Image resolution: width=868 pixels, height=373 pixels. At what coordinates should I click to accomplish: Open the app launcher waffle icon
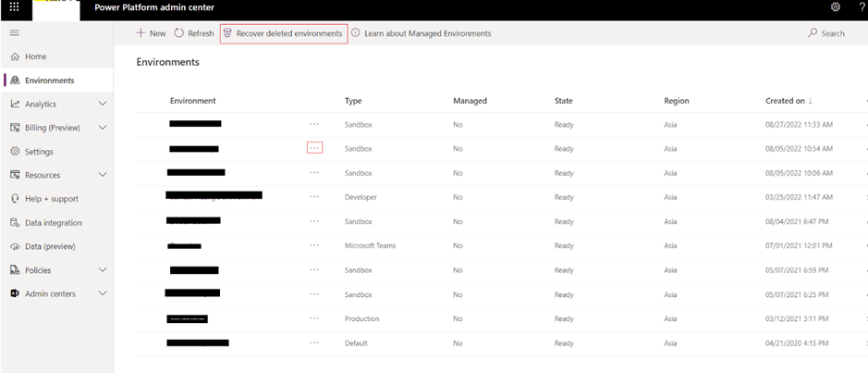(x=14, y=7)
